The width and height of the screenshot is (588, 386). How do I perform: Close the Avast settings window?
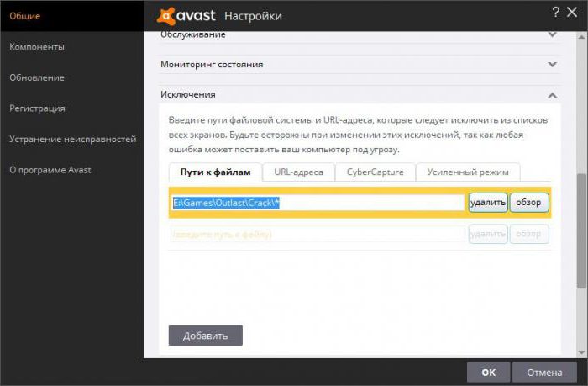[x=572, y=13]
